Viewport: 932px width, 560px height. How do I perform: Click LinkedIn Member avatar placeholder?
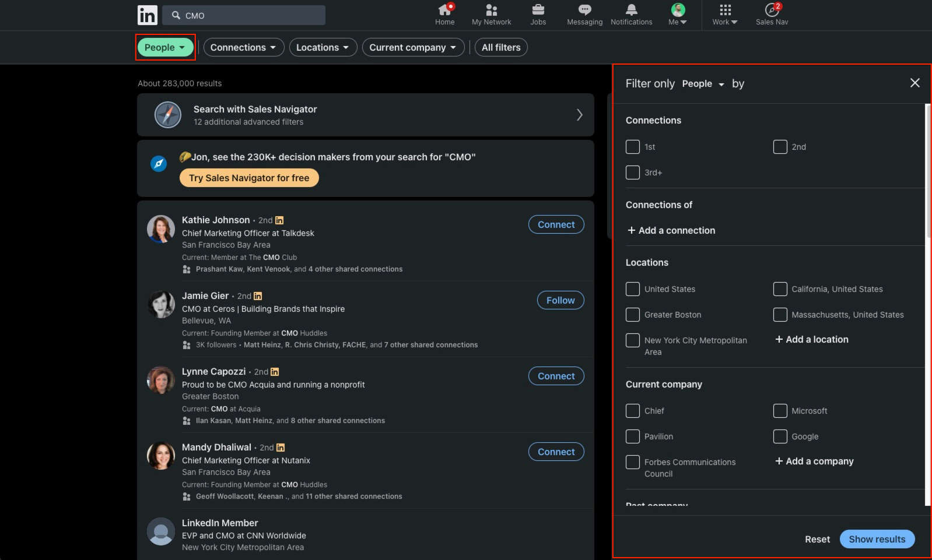[161, 531]
